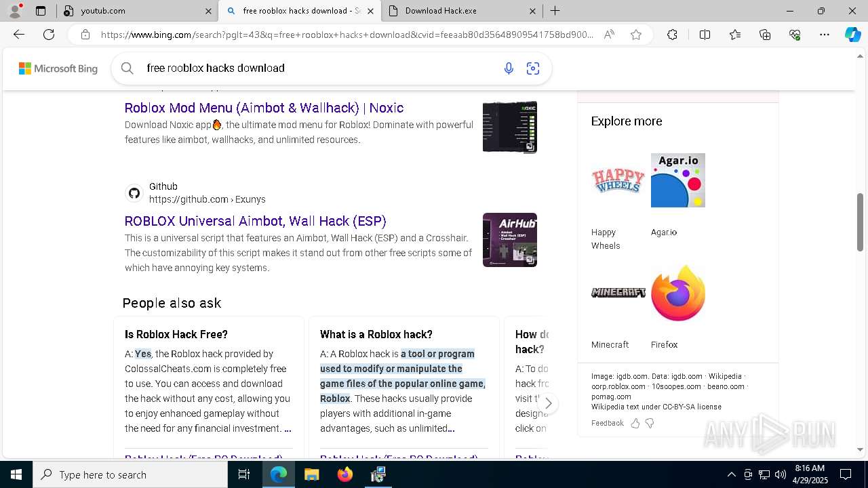
Task: Toggle Split screen icon
Action: [705, 35]
